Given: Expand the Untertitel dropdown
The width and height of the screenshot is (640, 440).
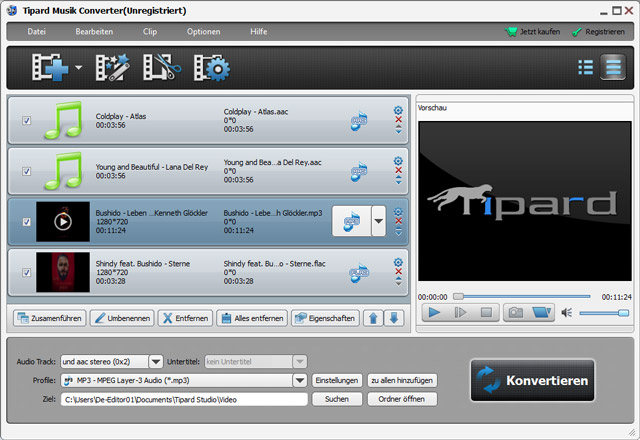Looking at the screenshot, I should coord(300,362).
